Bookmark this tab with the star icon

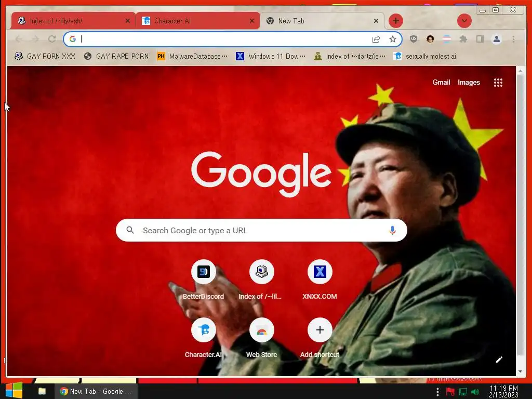[x=393, y=39]
